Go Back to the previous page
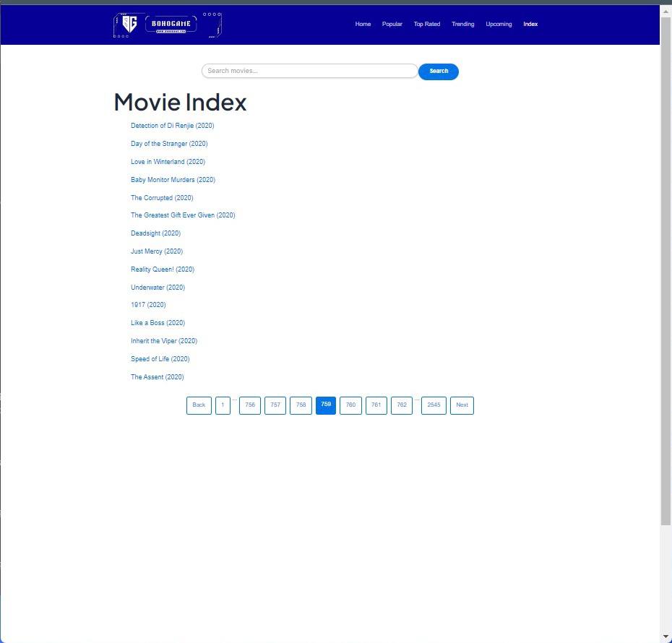Screen dimensions: 672x643 point(199,405)
